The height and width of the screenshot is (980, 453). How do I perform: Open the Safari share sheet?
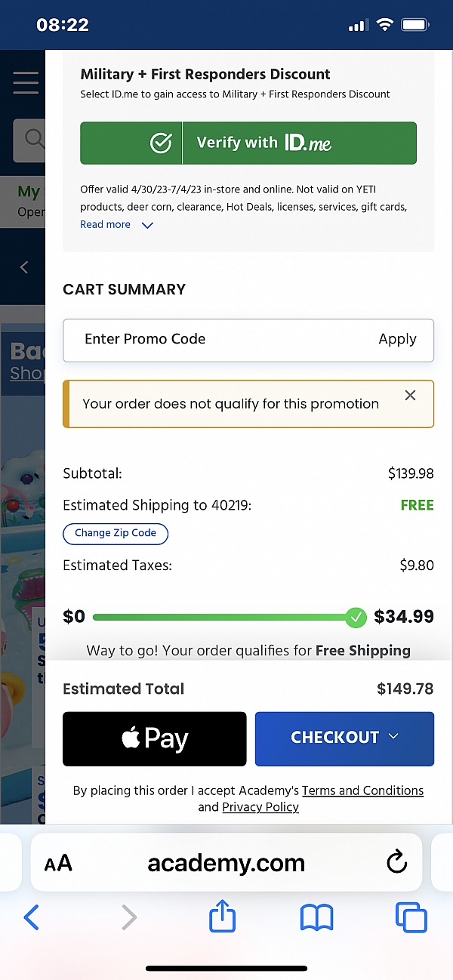221,917
